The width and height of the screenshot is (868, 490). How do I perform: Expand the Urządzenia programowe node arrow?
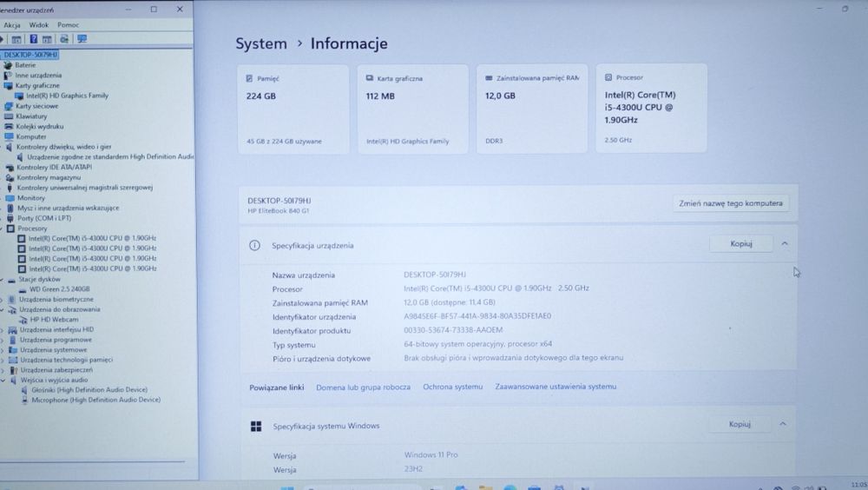point(3,340)
